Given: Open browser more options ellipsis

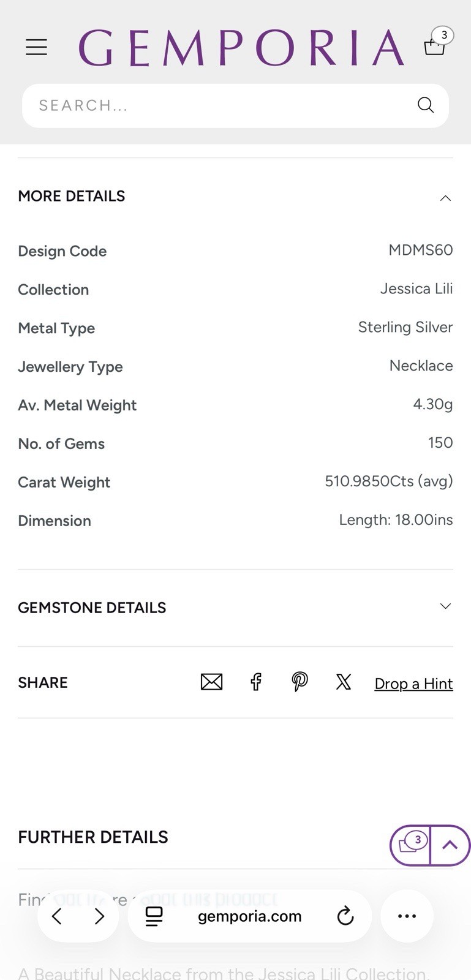Looking at the screenshot, I should 407,916.
